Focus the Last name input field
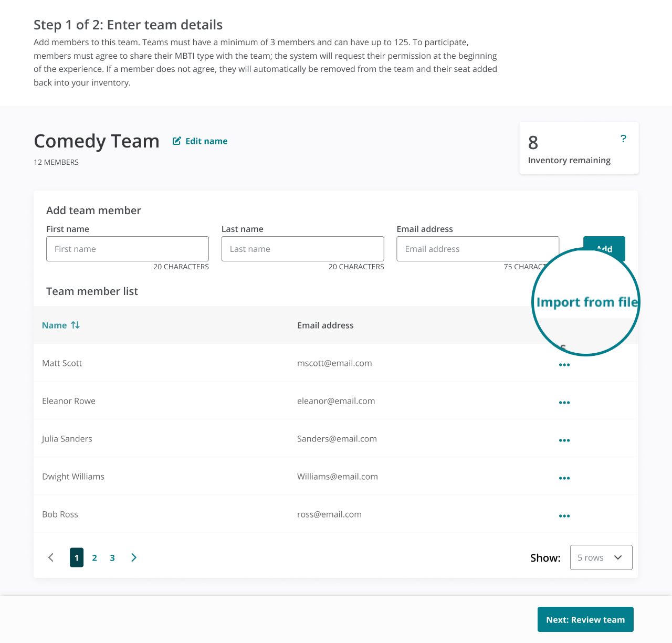Viewport: 672px width, 643px height. (x=303, y=249)
